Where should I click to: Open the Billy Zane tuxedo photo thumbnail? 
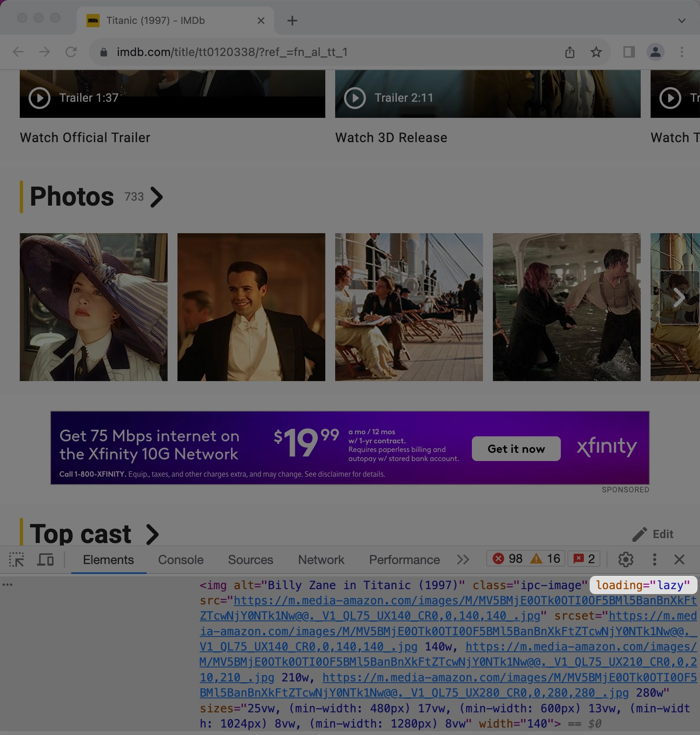tap(251, 307)
